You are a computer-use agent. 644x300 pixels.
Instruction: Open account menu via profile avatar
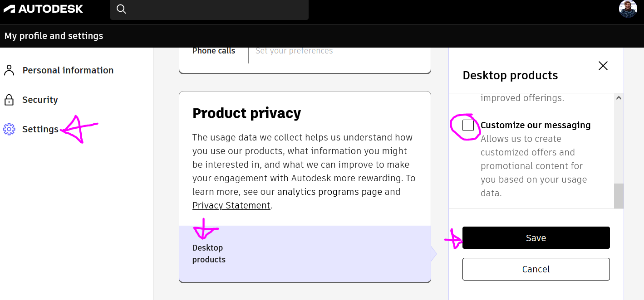pos(628,9)
